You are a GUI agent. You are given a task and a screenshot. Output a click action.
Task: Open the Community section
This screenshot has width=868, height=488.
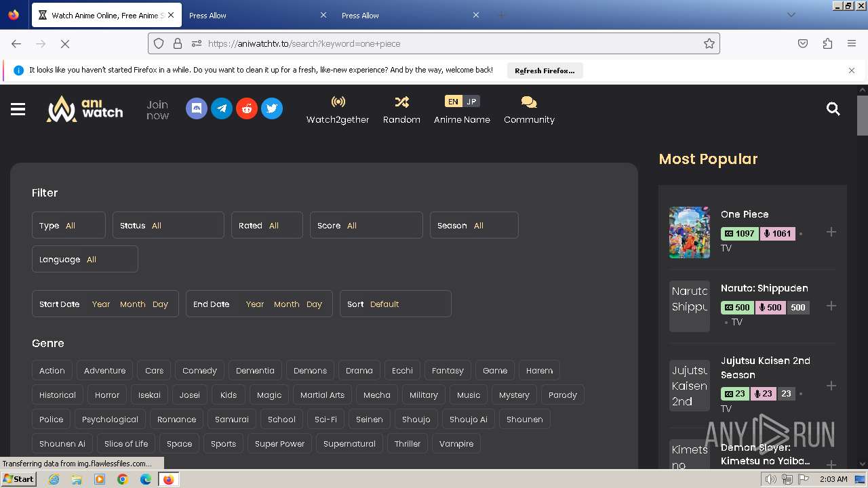tap(529, 110)
